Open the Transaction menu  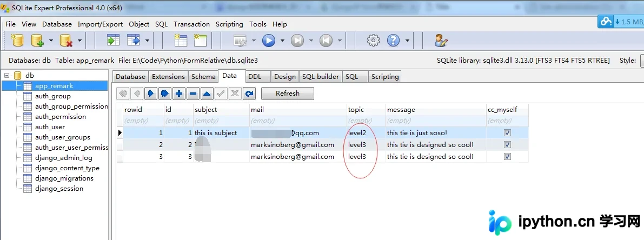[x=191, y=24]
